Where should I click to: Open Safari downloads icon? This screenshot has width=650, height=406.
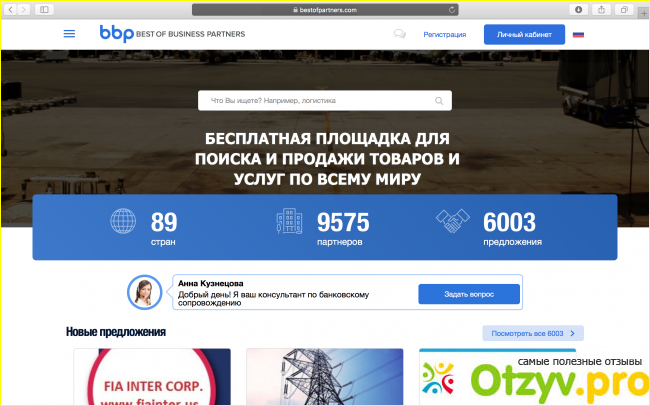pos(578,9)
